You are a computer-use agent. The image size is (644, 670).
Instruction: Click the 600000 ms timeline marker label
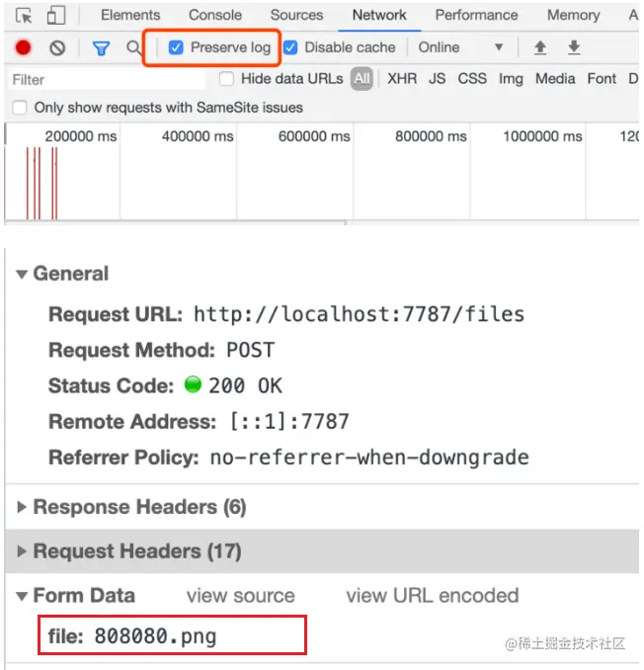click(x=314, y=136)
